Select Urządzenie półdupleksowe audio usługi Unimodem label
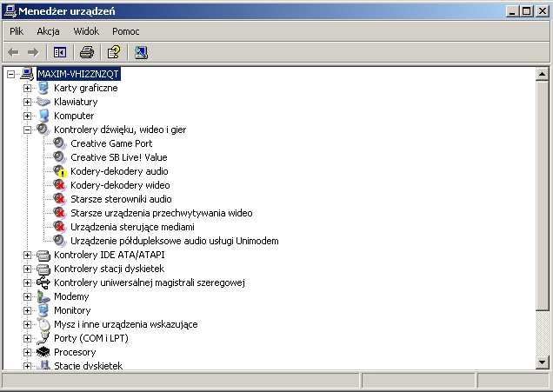The height and width of the screenshot is (392, 553). pos(175,241)
